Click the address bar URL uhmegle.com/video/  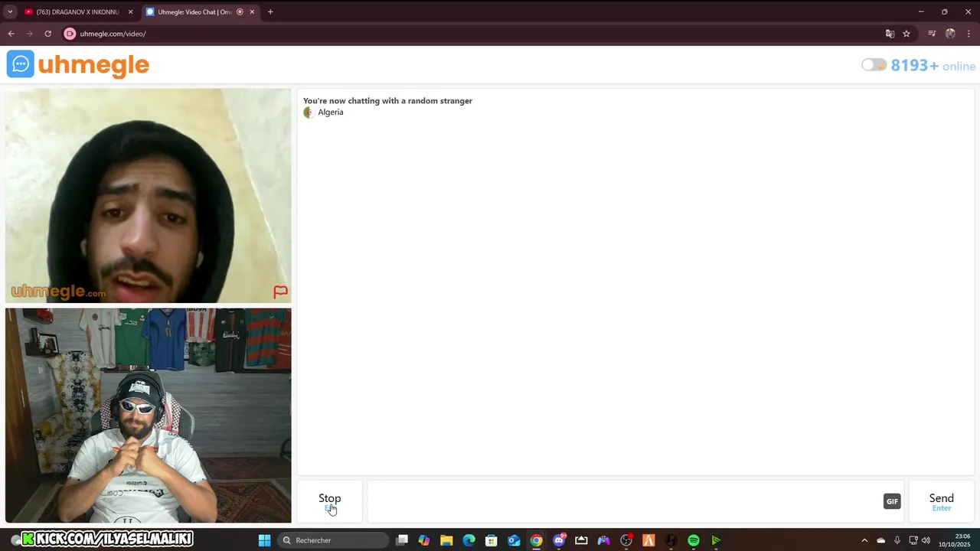pyautogui.click(x=113, y=34)
